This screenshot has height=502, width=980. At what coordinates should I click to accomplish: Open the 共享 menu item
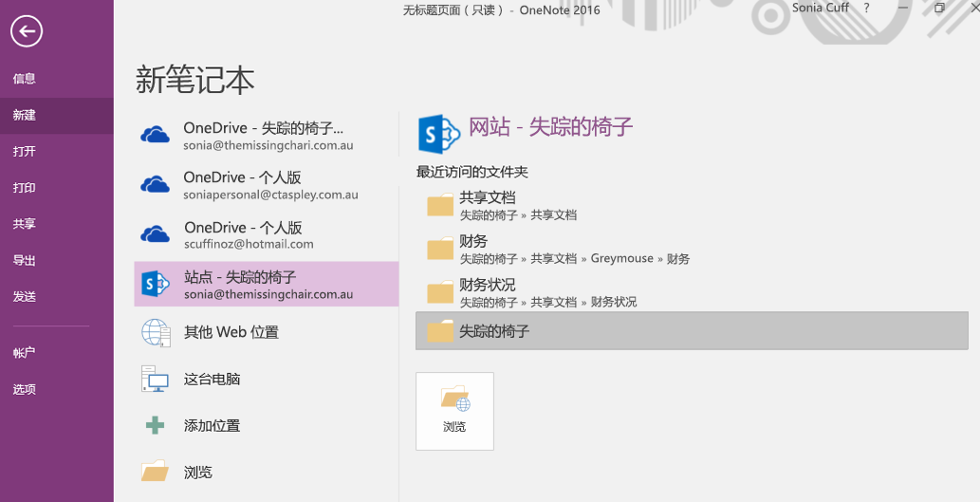click(x=25, y=224)
